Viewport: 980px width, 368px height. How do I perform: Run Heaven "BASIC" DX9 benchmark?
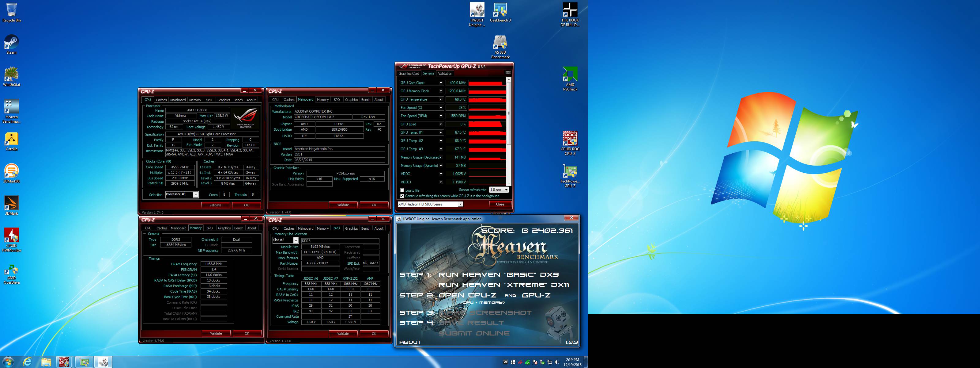coord(498,275)
